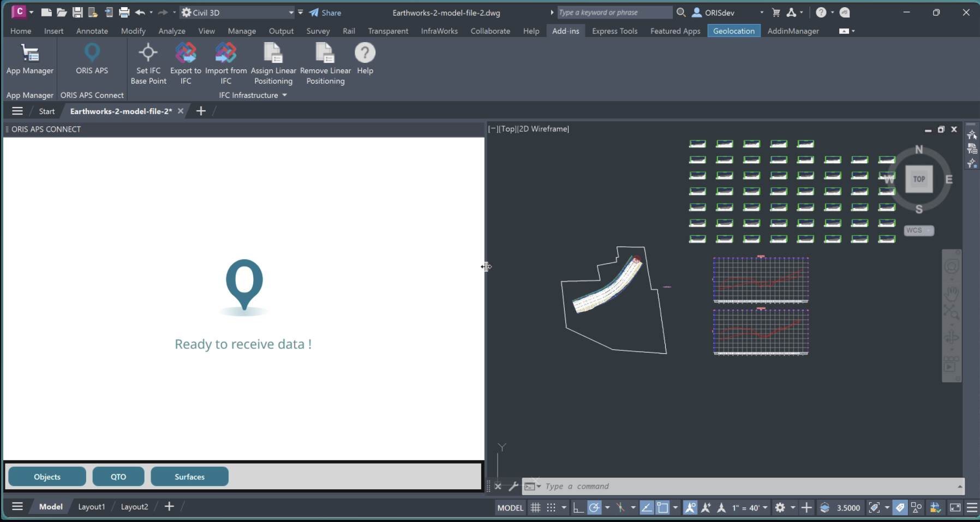Open ORIS APS from the ribbon
Screen dimensions: 980x522
(x=92, y=54)
